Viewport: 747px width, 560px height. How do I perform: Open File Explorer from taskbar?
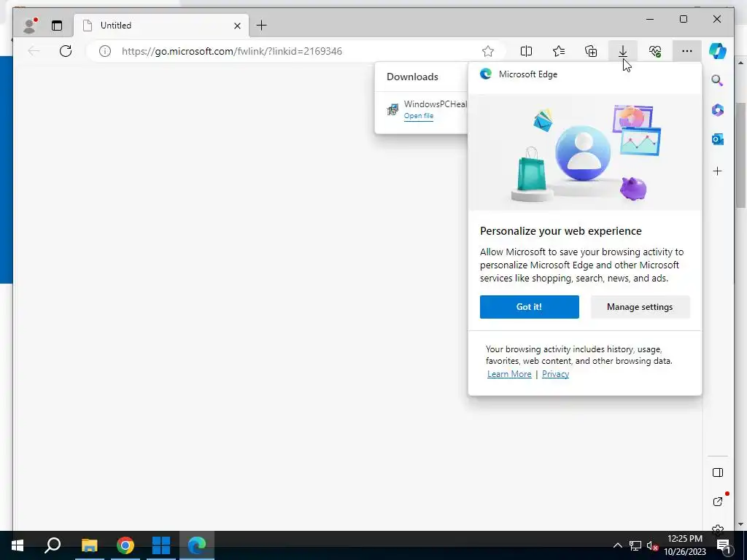click(89, 545)
